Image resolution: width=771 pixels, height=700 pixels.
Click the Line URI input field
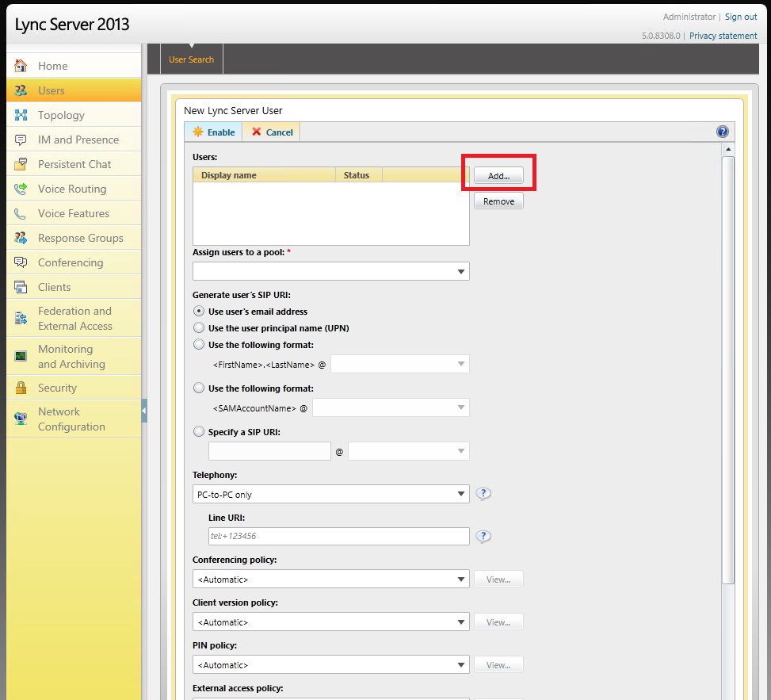339,536
